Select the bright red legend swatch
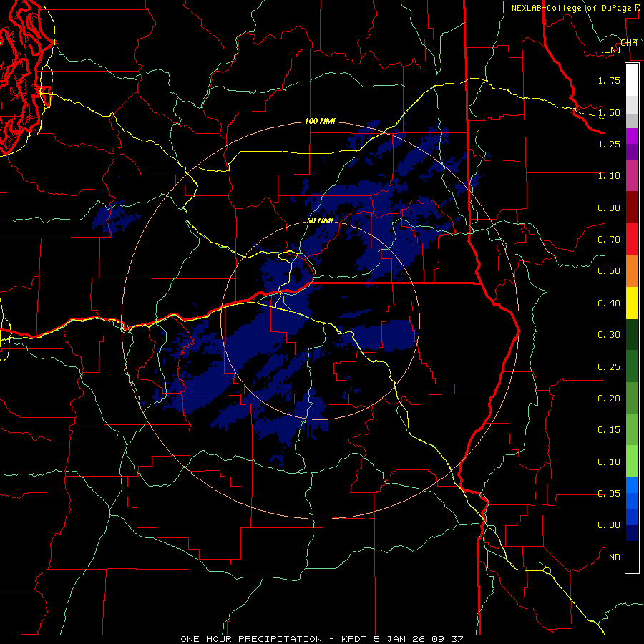The width and height of the screenshot is (644, 644). pyautogui.click(x=632, y=239)
